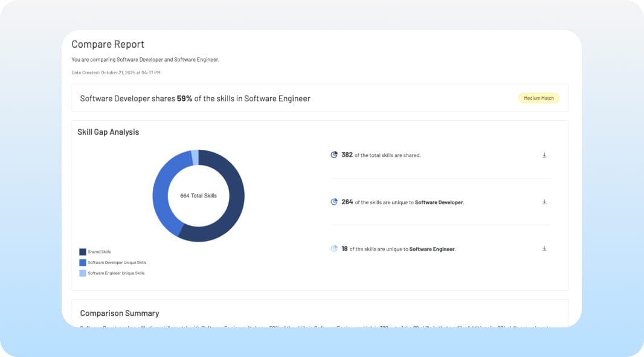Click the pie icon next to Software Engineer's 18 count
The image size is (644, 357).
[x=333, y=248]
